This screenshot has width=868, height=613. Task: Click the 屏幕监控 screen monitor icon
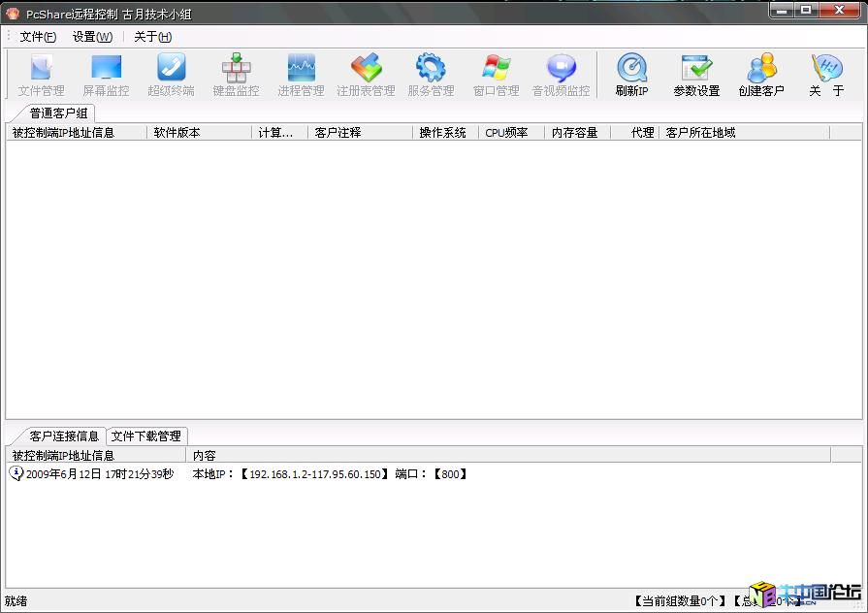pos(106,76)
